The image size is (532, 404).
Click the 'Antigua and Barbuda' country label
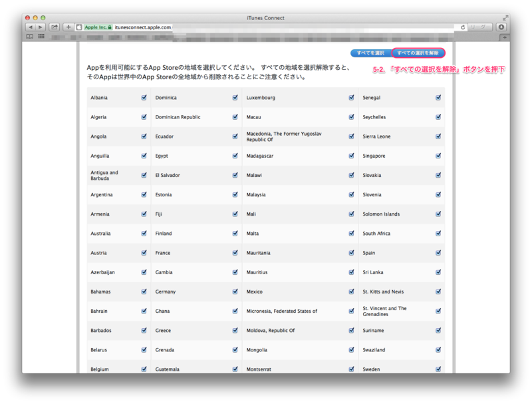tap(104, 175)
